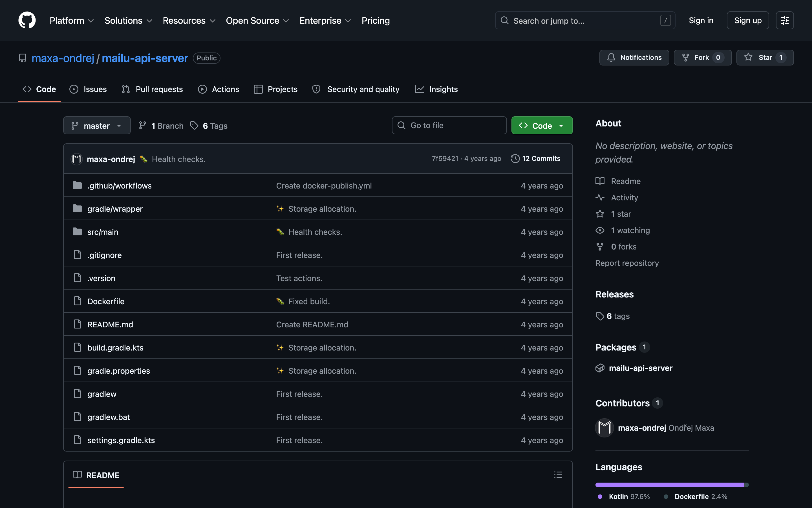The height and width of the screenshot is (508, 812).
Task: Switch to the Actions tab
Action: point(219,89)
